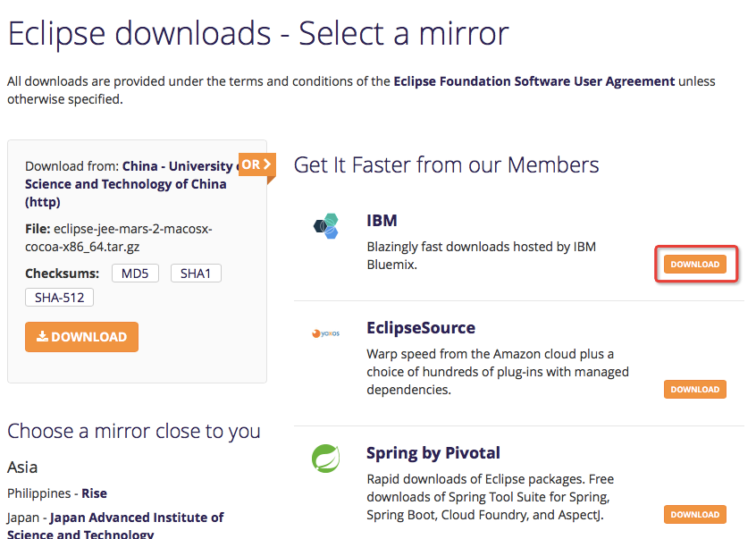
Task: Click the EclipseSource yoxos logo icon
Action: [325, 333]
